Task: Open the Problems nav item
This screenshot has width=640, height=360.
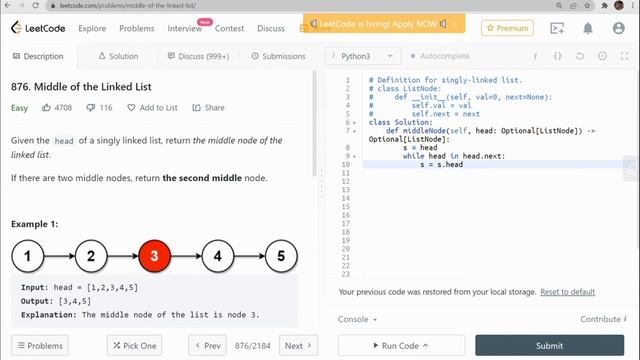Action: [137, 29]
